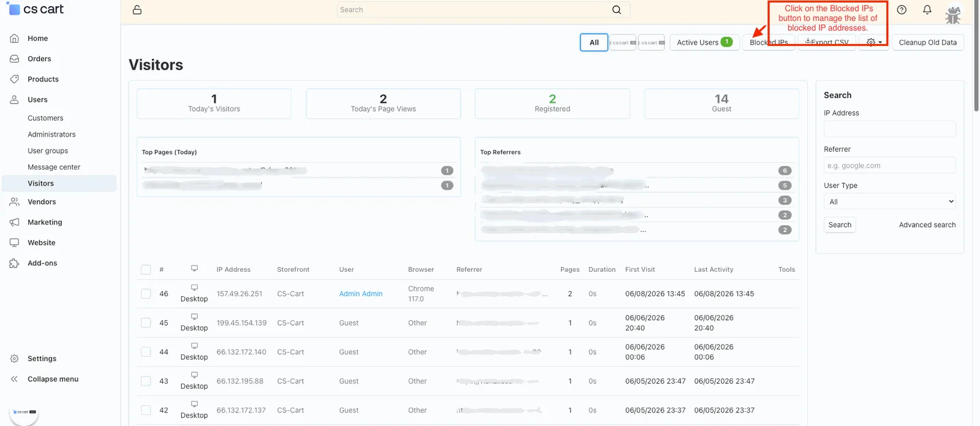Check the checkbox for visitor 42

tap(146, 410)
